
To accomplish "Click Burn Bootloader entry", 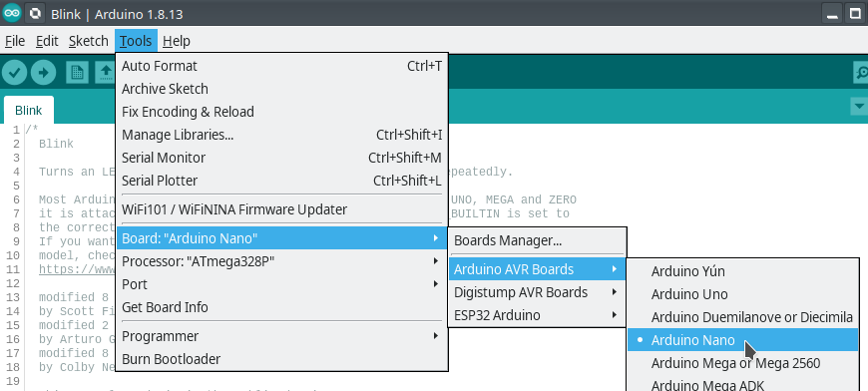I will pyautogui.click(x=281, y=359).
